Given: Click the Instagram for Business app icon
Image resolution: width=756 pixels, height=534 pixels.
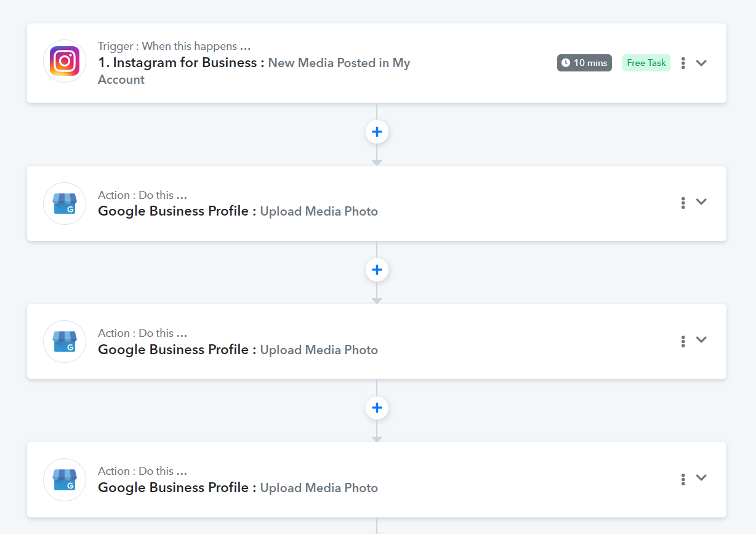Looking at the screenshot, I should 65,61.
